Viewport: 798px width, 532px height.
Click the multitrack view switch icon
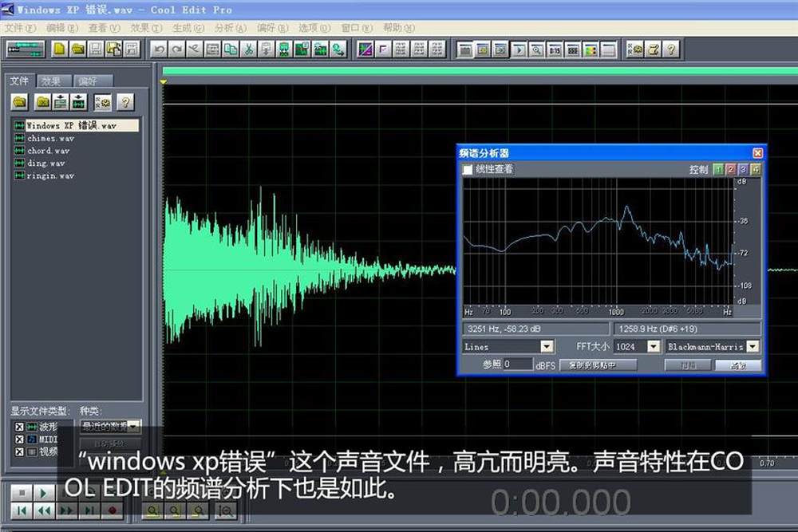[x=26, y=49]
